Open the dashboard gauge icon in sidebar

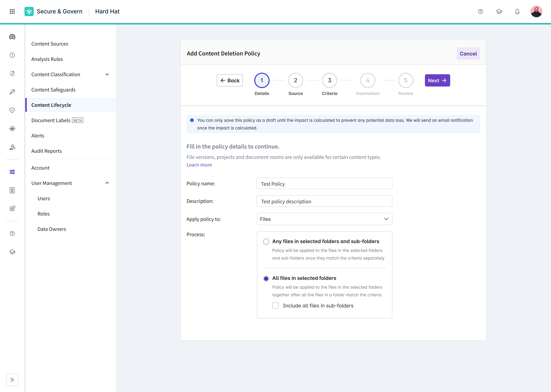pos(12,37)
